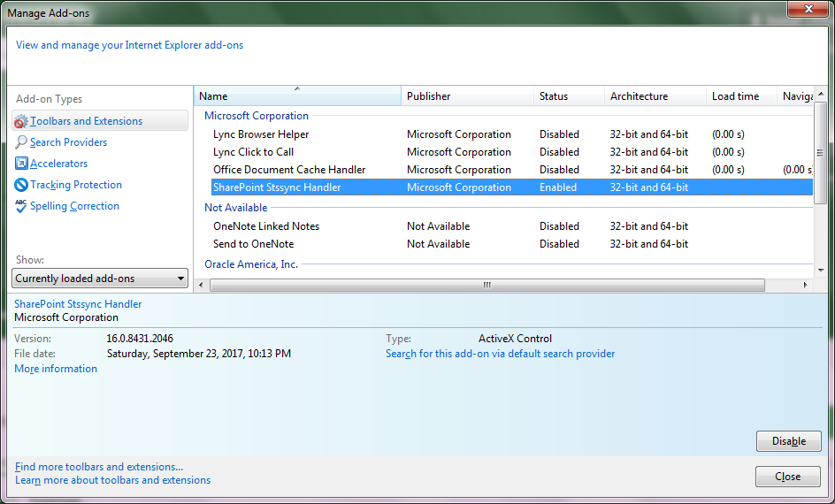This screenshot has width=835, height=504.
Task: Click the horizontal scrollbar left arrow
Action: pos(201,286)
